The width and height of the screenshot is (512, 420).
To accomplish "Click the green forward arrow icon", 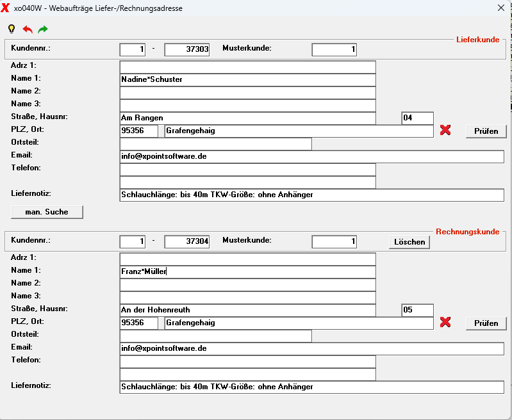I will tap(43, 29).
